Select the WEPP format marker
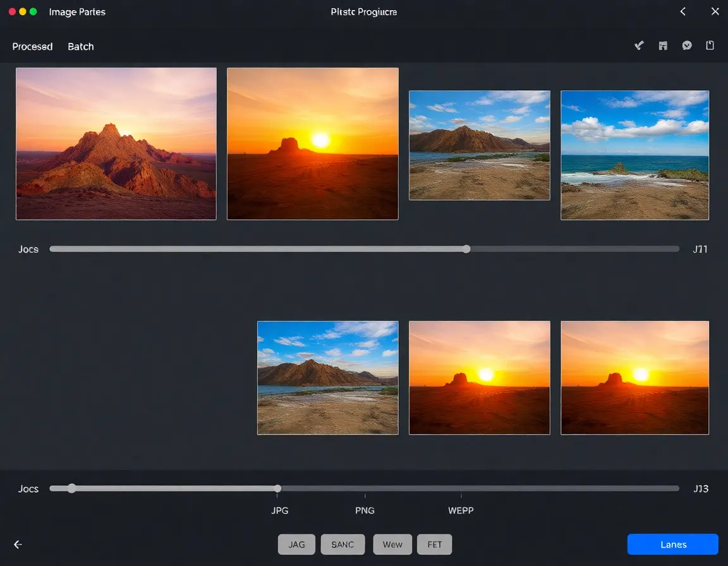 (x=461, y=510)
